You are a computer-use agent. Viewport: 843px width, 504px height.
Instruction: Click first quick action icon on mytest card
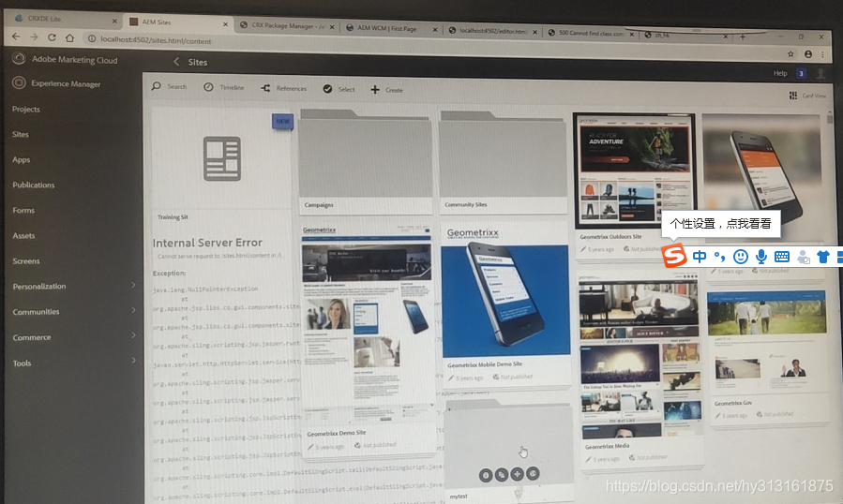pyautogui.click(x=486, y=475)
